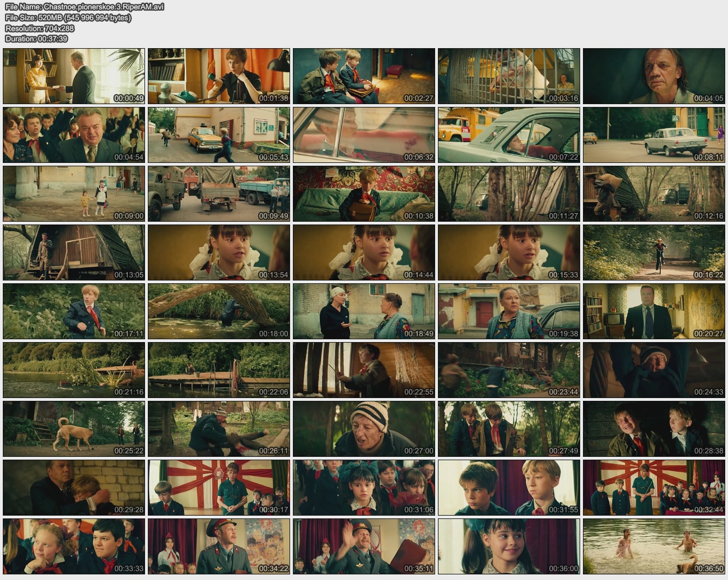The image size is (728, 580).
Task: Click the girl close-up frame at 00:13:54
Action: coord(219,252)
